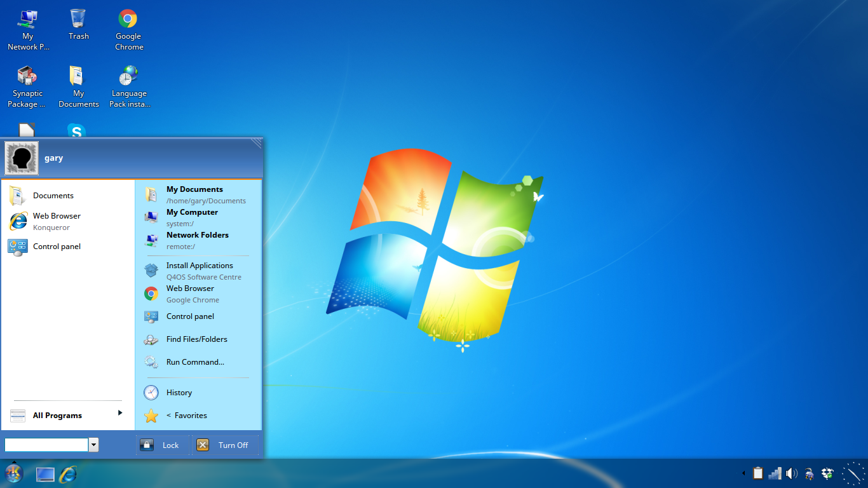
Task: Open the volume speaker tray icon
Action: click(x=792, y=473)
